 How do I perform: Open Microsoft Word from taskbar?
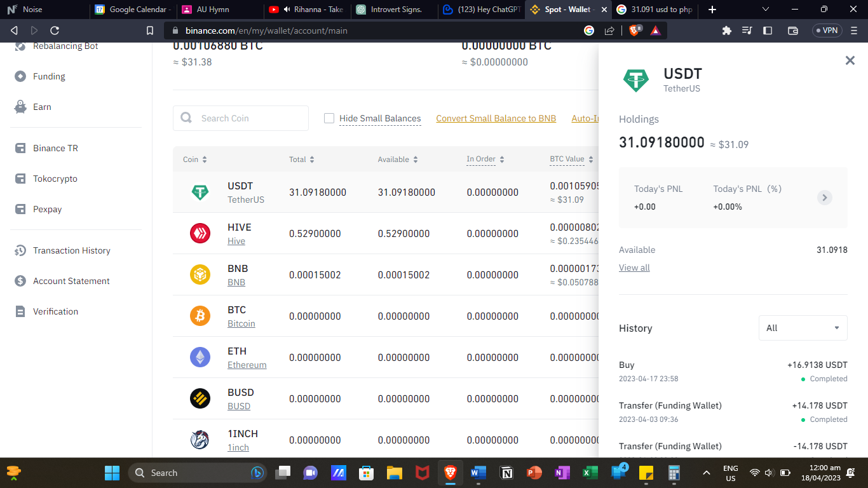click(478, 473)
